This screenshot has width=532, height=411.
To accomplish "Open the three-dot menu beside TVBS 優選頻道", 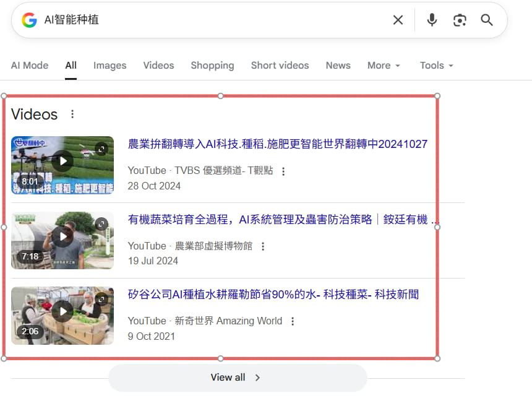I will (x=283, y=171).
